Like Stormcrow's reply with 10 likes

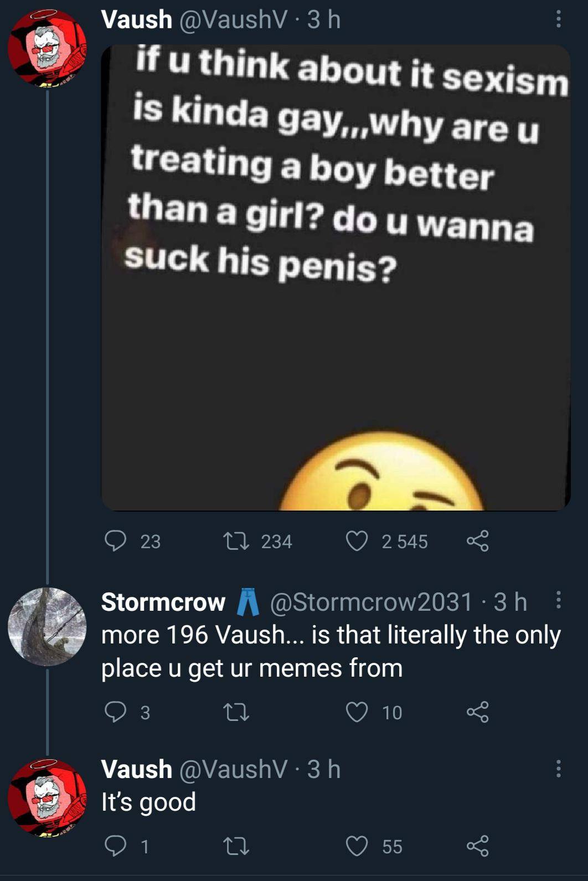point(357,712)
